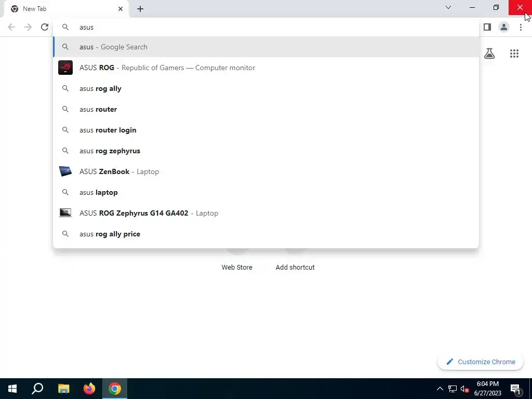This screenshot has height=399, width=532.
Task: Launch Firefox from the taskbar
Action: coord(89,389)
